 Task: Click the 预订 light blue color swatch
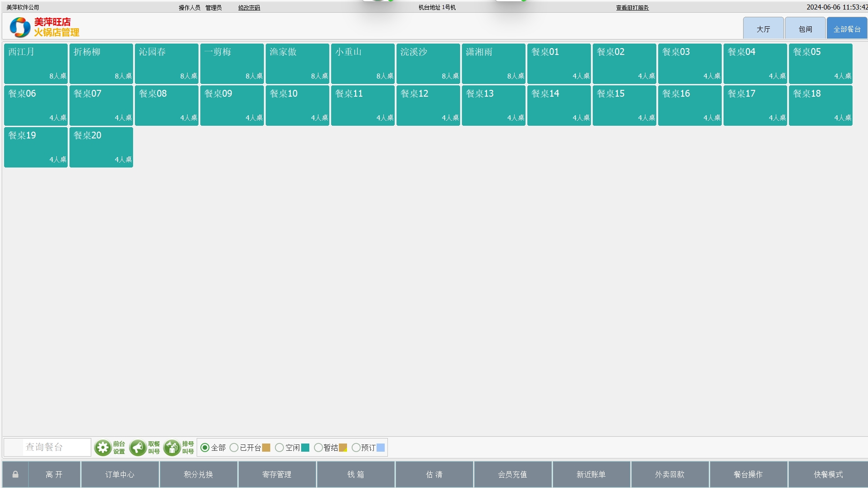[381, 448]
